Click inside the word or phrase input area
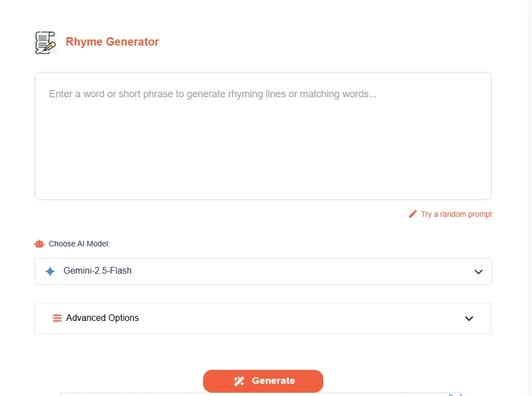 coord(263,135)
